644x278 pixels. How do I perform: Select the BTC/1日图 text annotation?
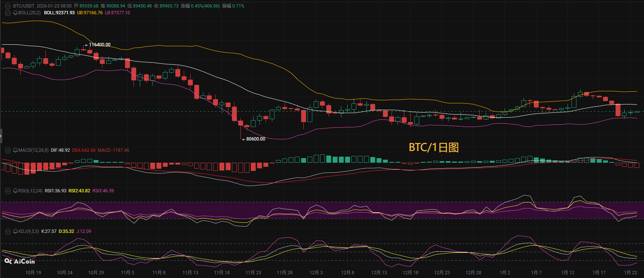point(434,147)
